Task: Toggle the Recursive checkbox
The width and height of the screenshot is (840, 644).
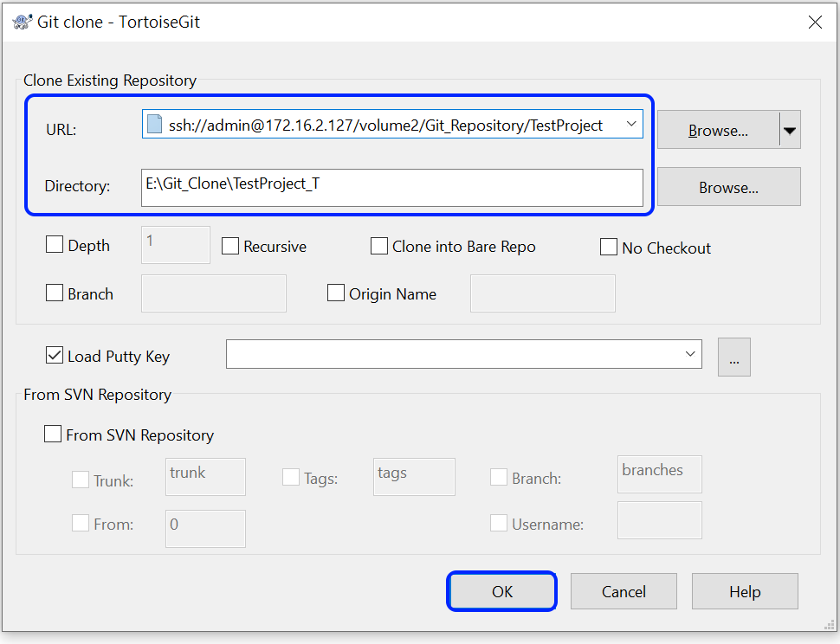Action: (230, 246)
